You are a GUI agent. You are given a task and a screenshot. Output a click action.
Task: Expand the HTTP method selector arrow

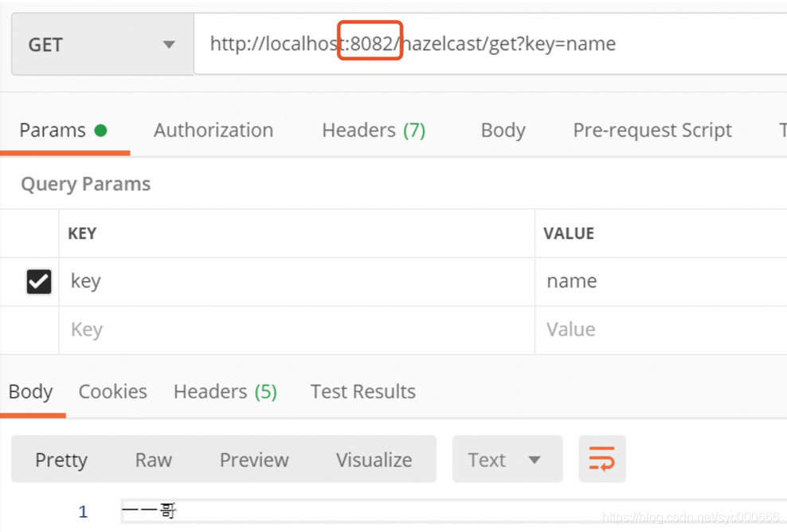pos(168,45)
